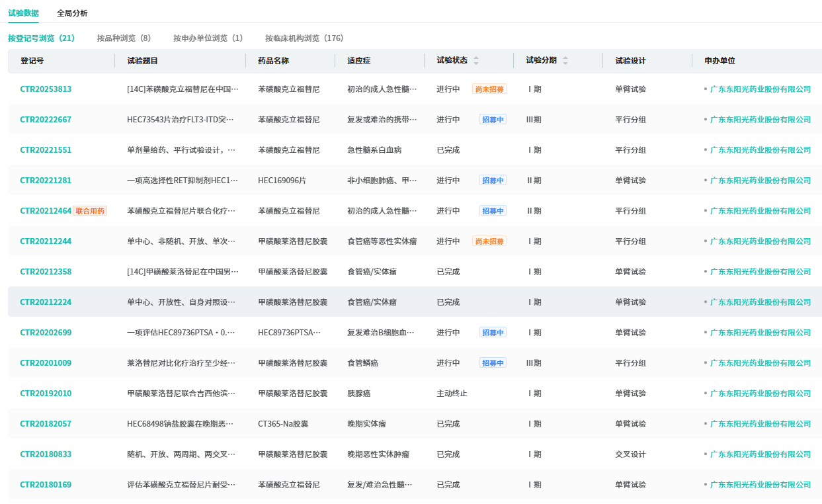Screen dimensions: 822x504
Task: Select 按登记号浏览 (21) view
Action: pyautogui.click(x=42, y=38)
